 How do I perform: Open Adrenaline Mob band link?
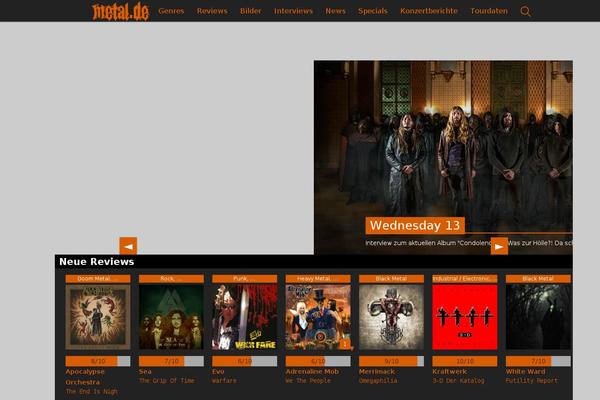tap(312, 371)
